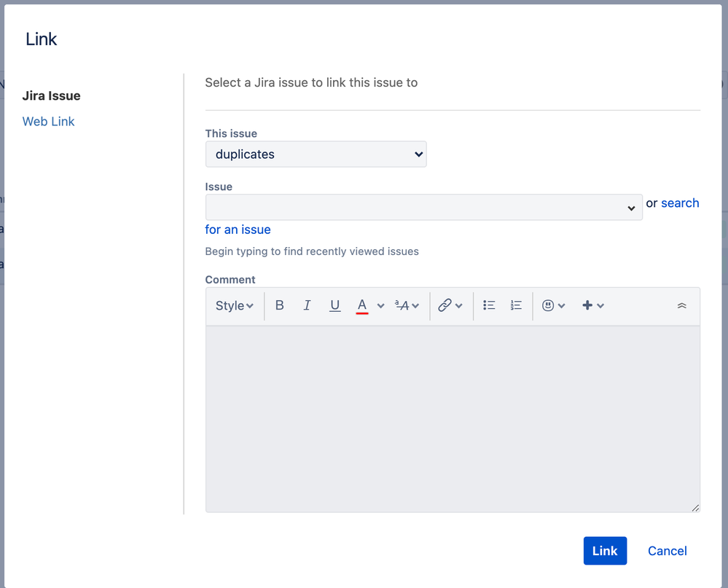This screenshot has height=588, width=728.
Task: Select the Jira Issue tab
Action: 51,96
